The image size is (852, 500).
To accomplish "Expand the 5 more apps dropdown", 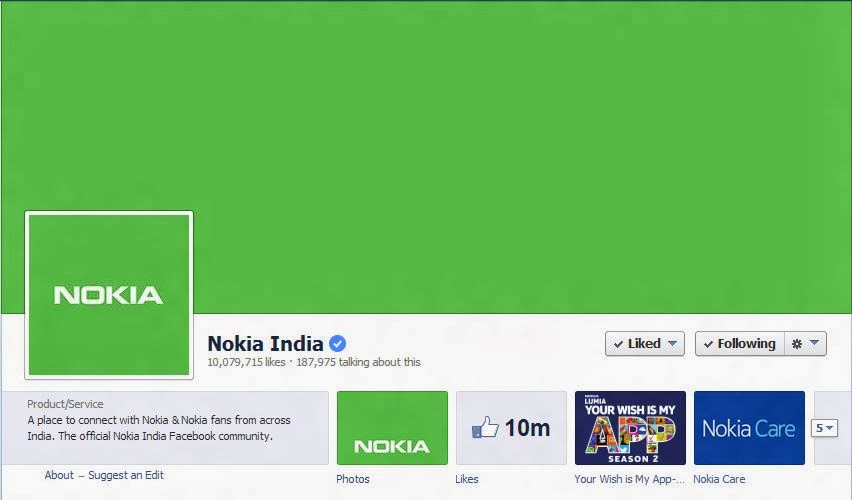I will 824,428.
